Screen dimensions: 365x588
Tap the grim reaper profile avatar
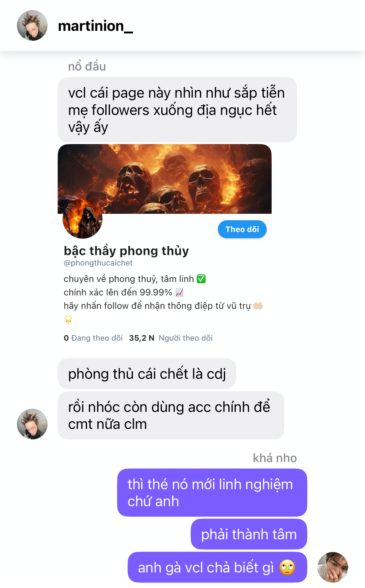82,219
